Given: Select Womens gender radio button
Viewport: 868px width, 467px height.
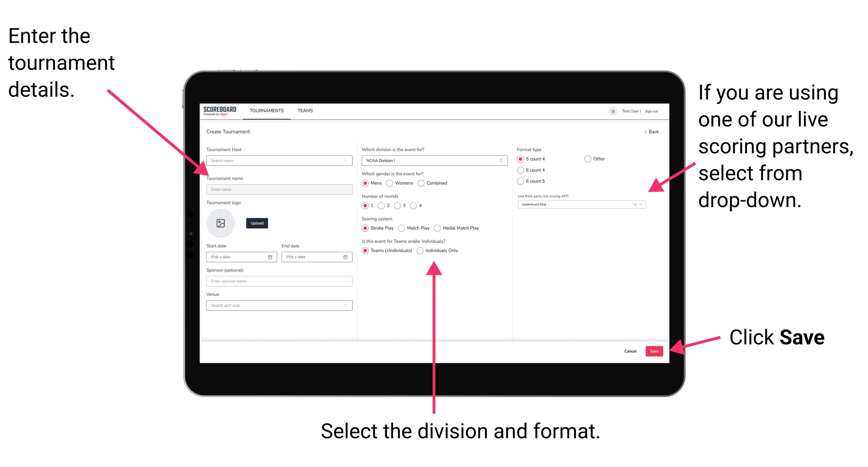Looking at the screenshot, I should pyautogui.click(x=390, y=183).
